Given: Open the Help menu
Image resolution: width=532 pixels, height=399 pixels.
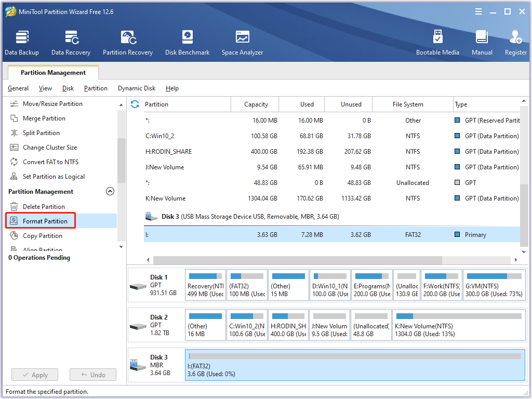Looking at the screenshot, I should 172,88.
